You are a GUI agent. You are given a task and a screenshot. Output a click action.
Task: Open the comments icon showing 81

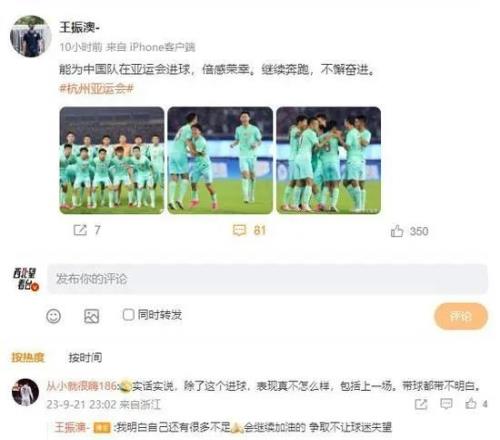pyautogui.click(x=239, y=230)
